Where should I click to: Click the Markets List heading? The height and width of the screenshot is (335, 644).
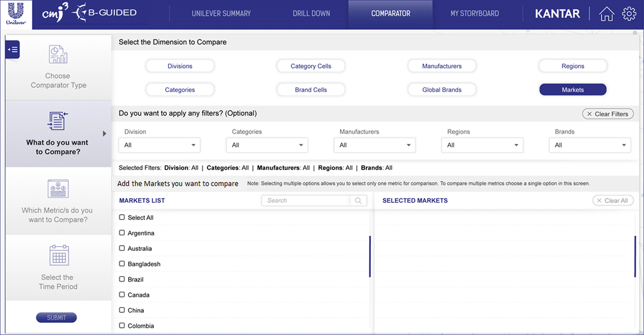pyautogui.click(x=142, y=200)
